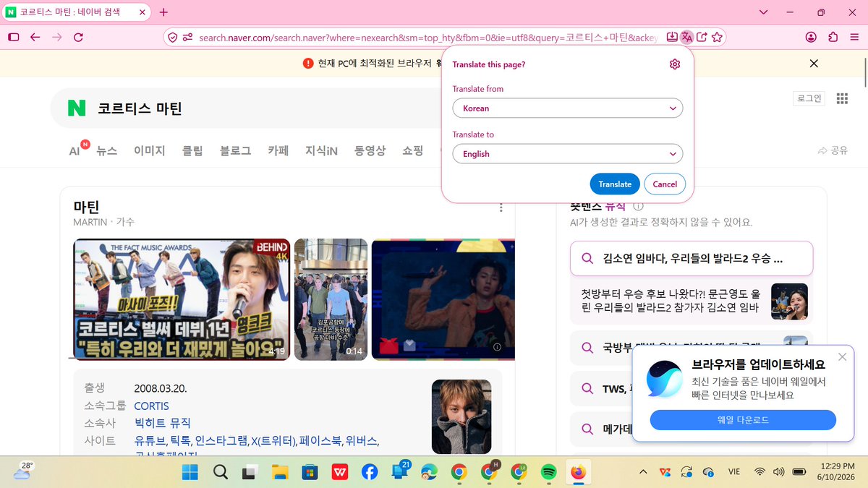Open Firefox sidebar toggle icon
The height and width of the screenshot is (488, 868).
click(13, 37)
